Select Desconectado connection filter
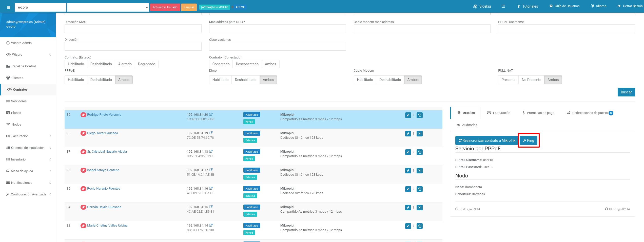This screenshot has height=242, width=644. 247,64
